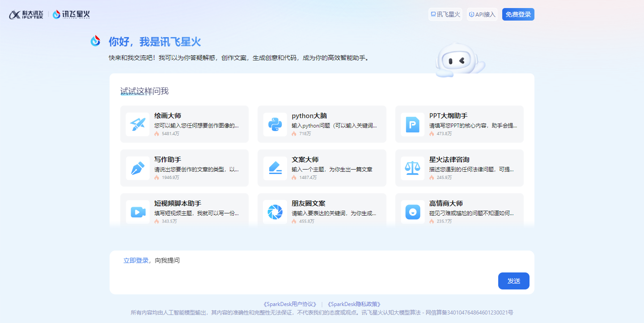The height and width of the screenshot is (323, 644).
Task: Click the flame icon next to 1946.9万
Action: (x=157, y=178)
